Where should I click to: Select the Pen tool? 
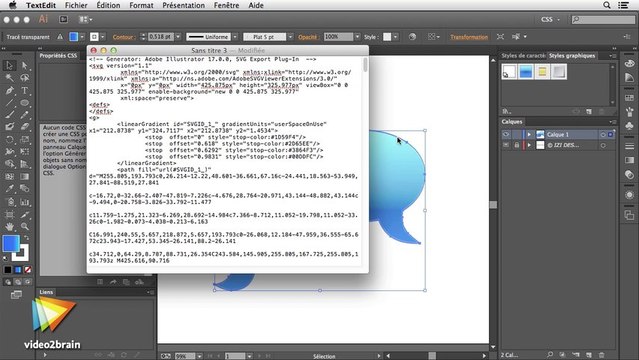[10, 91]
